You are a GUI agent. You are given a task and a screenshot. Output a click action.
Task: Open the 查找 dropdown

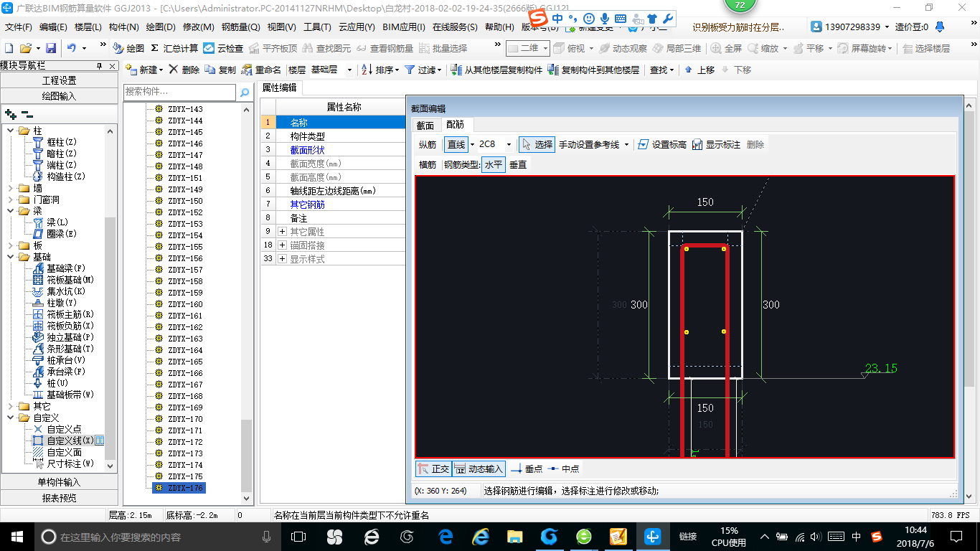[x=662, y=70]
